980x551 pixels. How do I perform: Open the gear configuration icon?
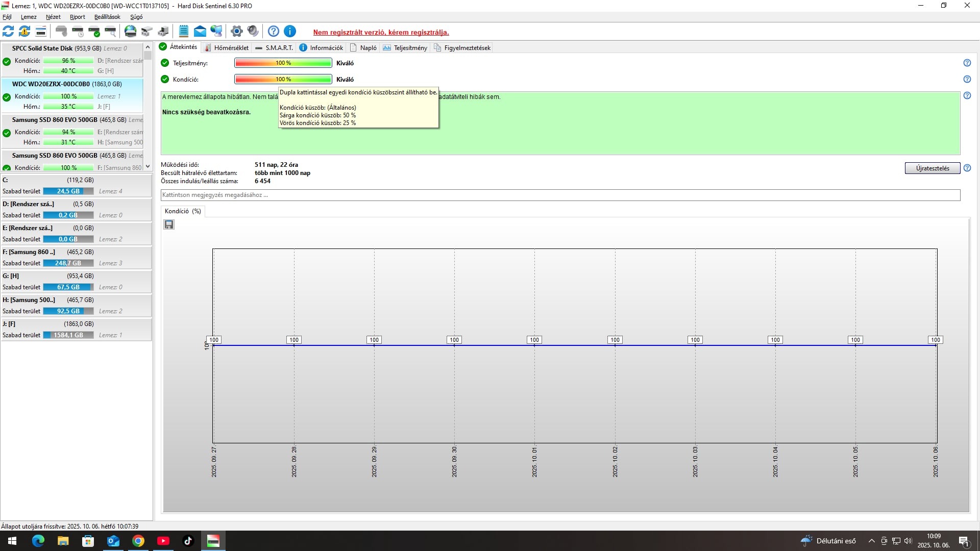pyautogui.click(x=236, y=32)
